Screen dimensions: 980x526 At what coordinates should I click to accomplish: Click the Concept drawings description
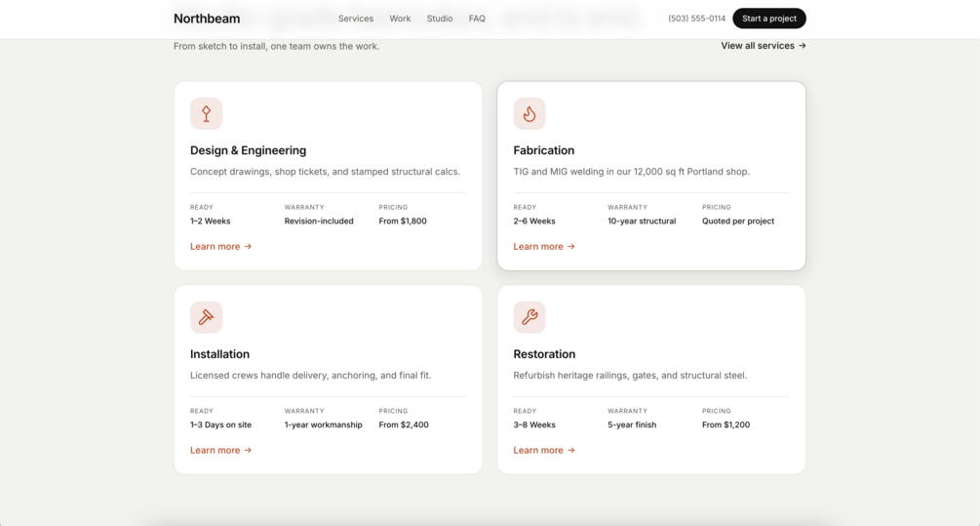pyautogui.click(x=325, y=172)
